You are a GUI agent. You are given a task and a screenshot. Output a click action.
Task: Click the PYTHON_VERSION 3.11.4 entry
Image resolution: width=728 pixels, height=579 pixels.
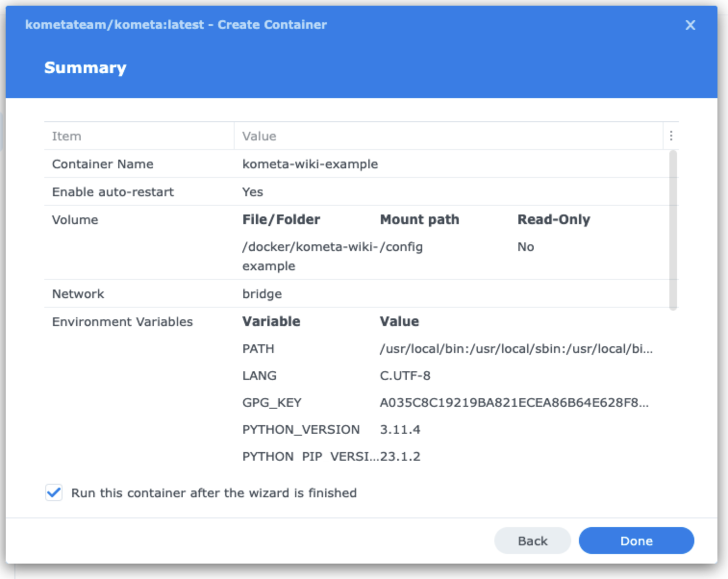pos(331,429)
